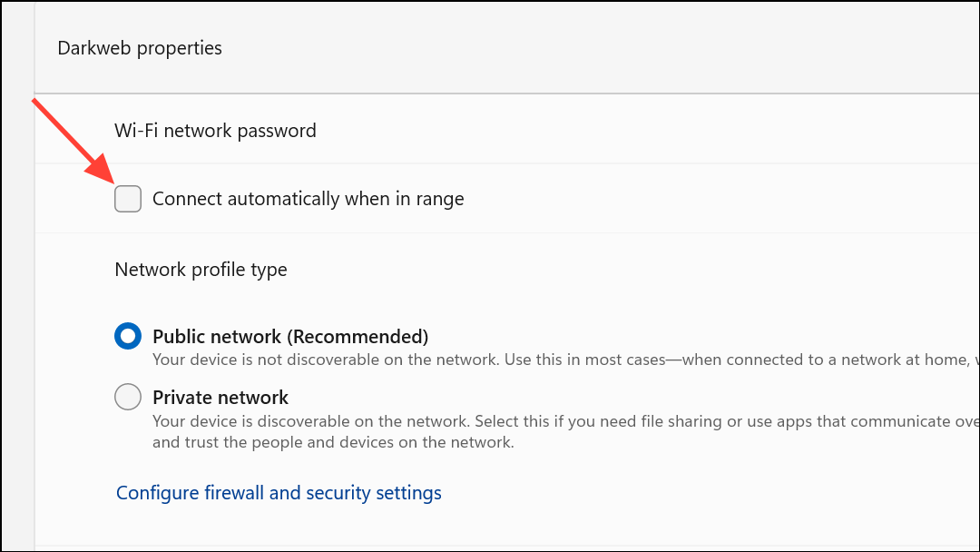Viewport: 980px width, 552px height.
Task: Click the Darkweb properties header title
Action: click(x=140, y=48)
